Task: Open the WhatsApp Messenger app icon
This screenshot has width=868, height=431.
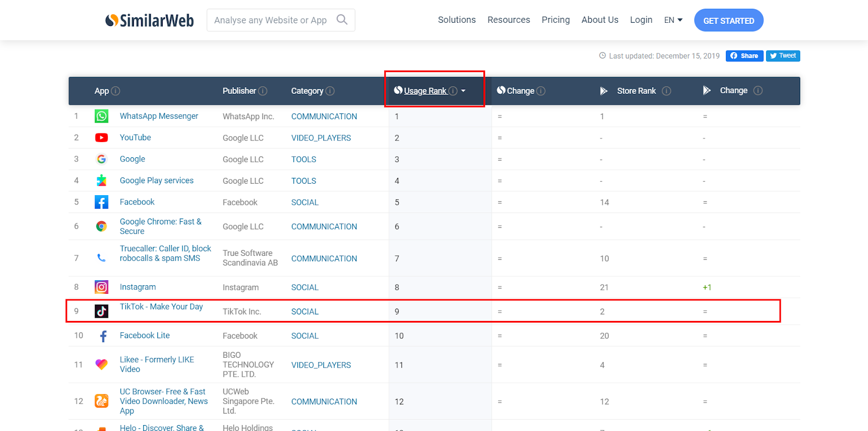Action: pyautogui.click(x=101, y=116)
